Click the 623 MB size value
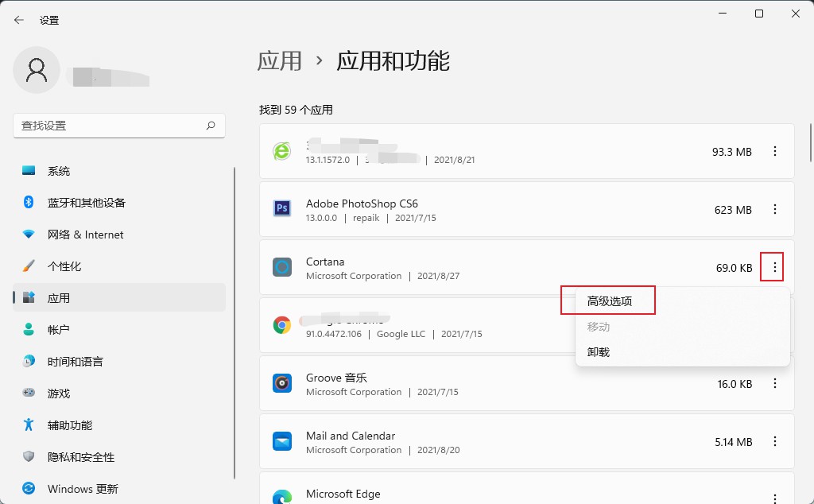Screen dimensions: 814x504 pyautogui.click(x=733, y=210)
